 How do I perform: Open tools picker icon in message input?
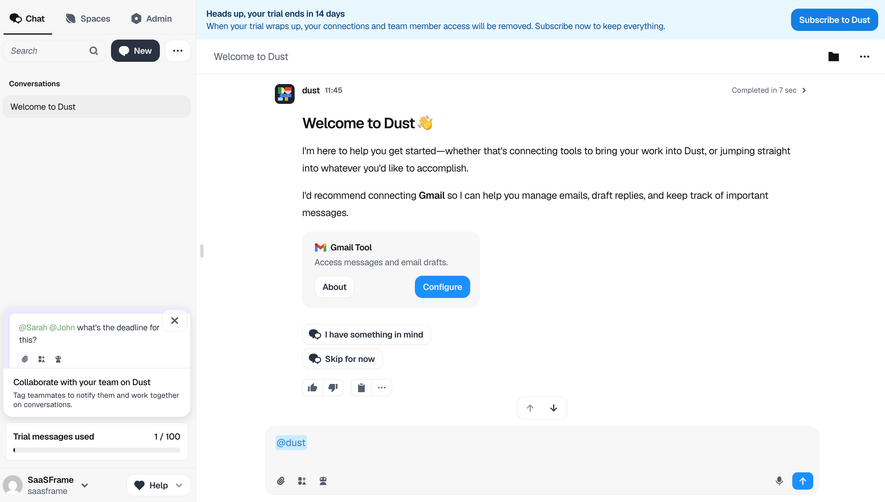[302, 481]
